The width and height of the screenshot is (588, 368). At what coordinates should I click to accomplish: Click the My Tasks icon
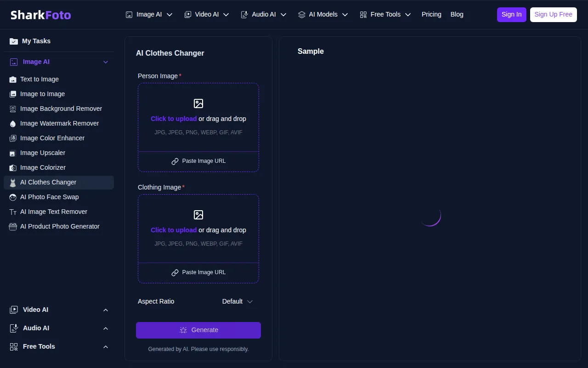[x=14, y=41]
